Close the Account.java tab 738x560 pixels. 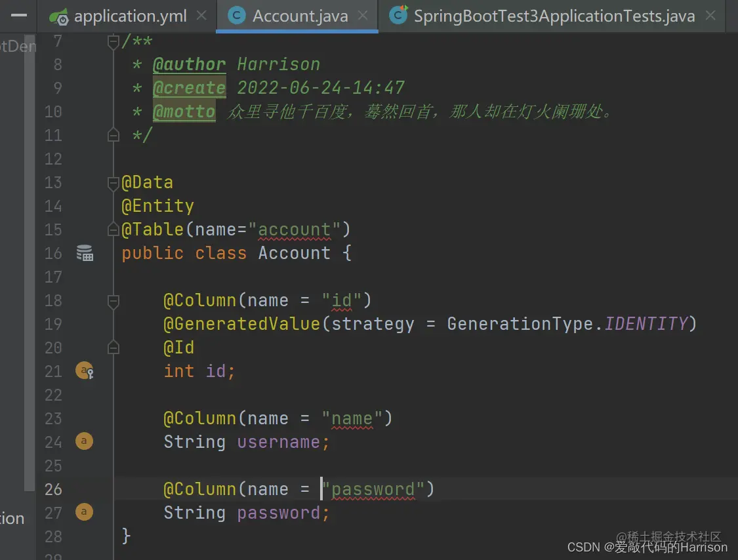point(362,16)
